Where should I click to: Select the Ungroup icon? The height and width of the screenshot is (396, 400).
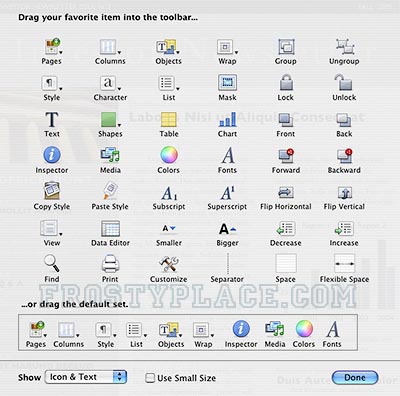click(x=344, y=47)
